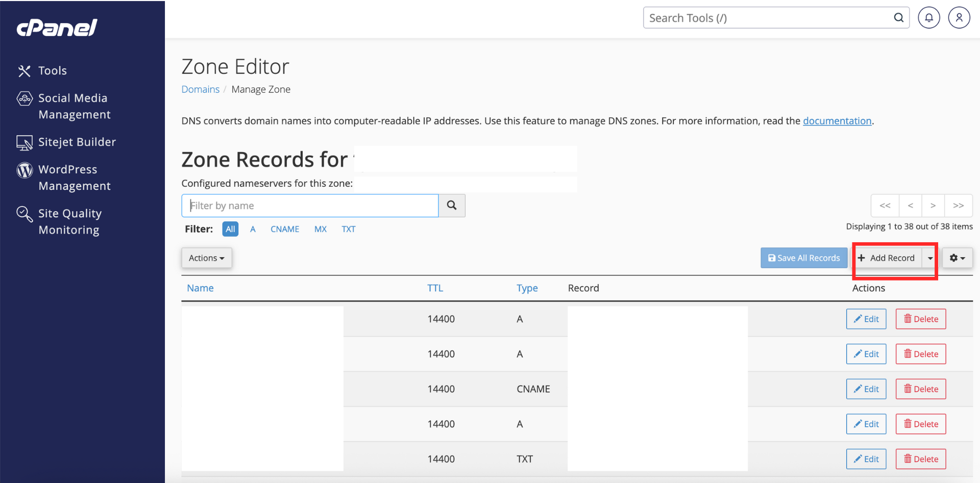Open the Actions dropdown
980x483 pixels.
[x=207, y=258]
